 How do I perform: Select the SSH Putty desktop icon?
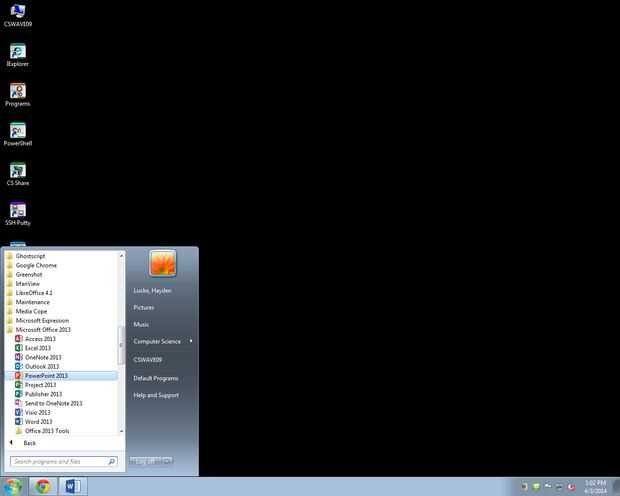[x=18, y=214]
